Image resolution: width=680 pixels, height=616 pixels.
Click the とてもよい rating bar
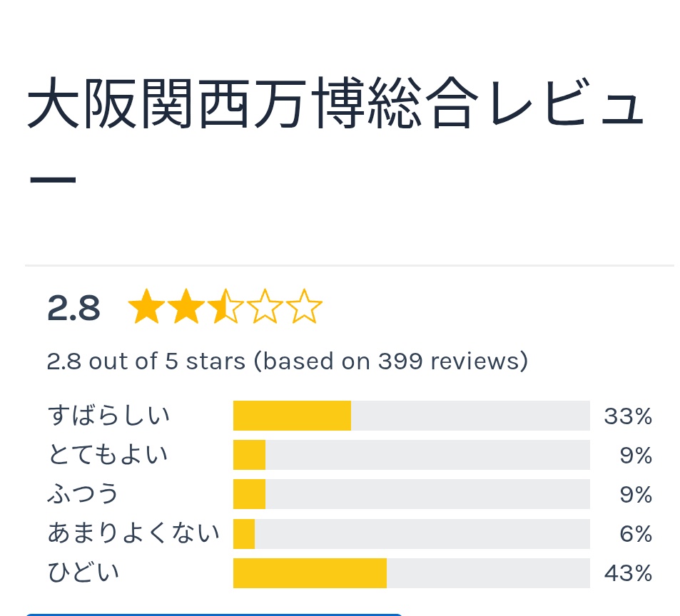[411, 455]
